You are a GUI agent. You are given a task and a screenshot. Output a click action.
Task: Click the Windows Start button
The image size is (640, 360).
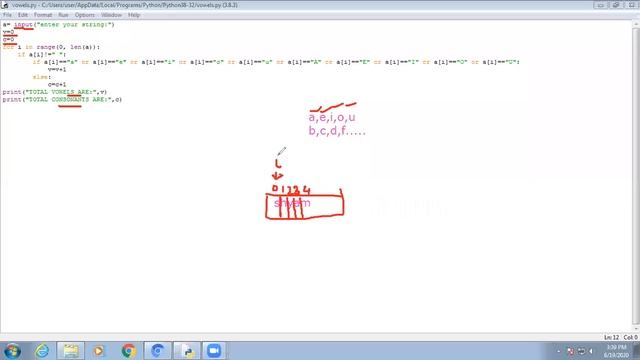pyautogui.click(x=12, y=351)
